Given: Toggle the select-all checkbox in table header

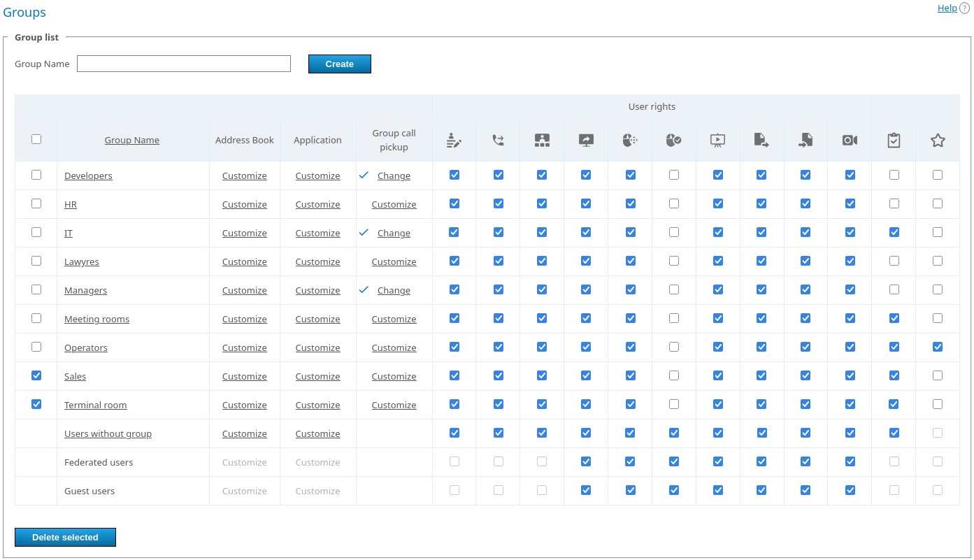Looking at the screenshot, I should [x=36, y=139].
